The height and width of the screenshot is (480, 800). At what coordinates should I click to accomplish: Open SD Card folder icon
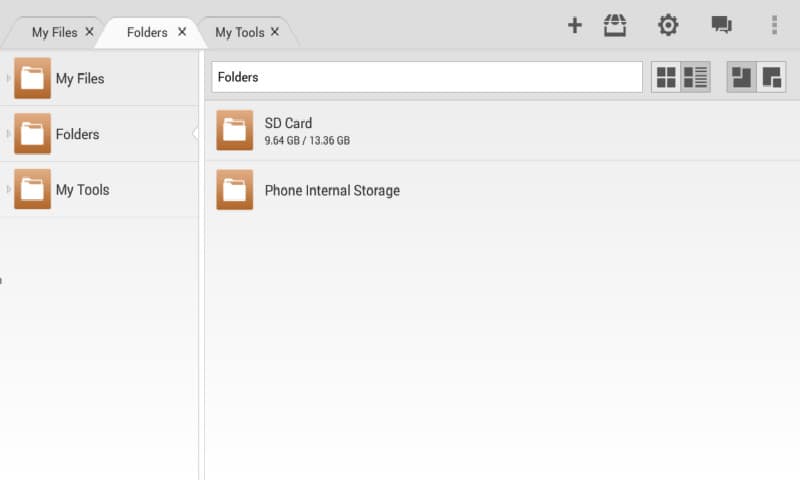235,130
